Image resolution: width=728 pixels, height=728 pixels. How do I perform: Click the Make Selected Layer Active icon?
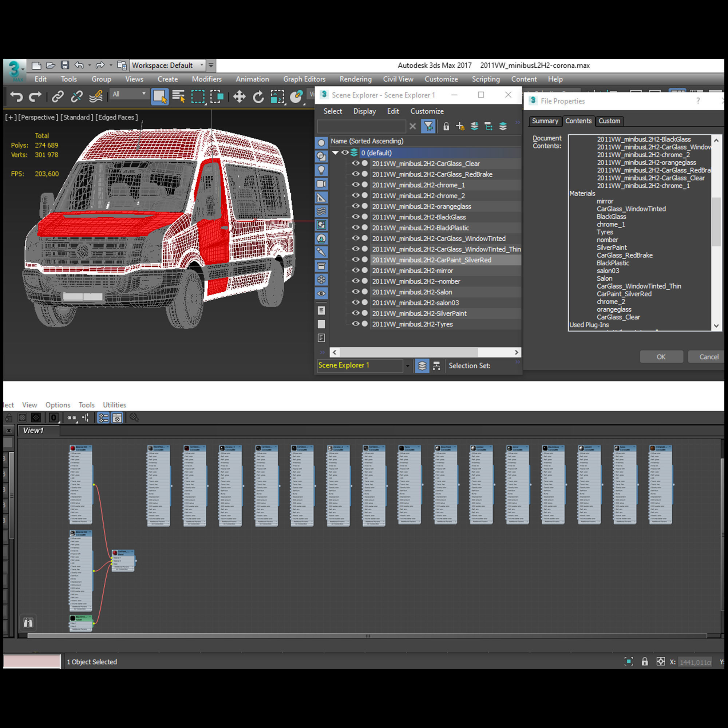503,126
